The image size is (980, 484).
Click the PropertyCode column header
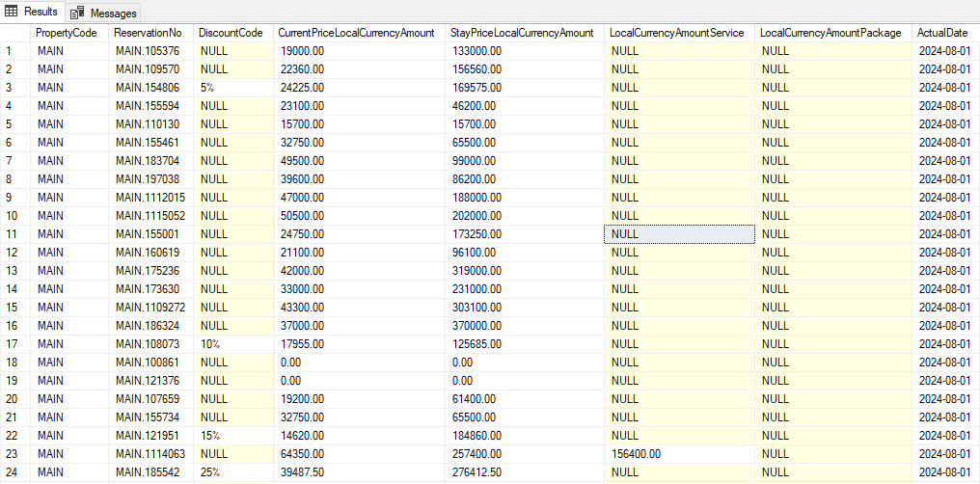click(x=67, y=33)
